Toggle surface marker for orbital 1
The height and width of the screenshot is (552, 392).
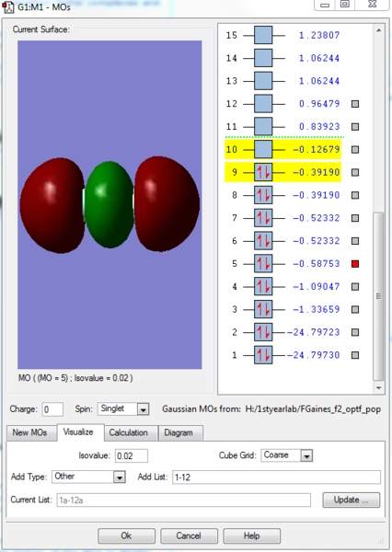(355, 355)
